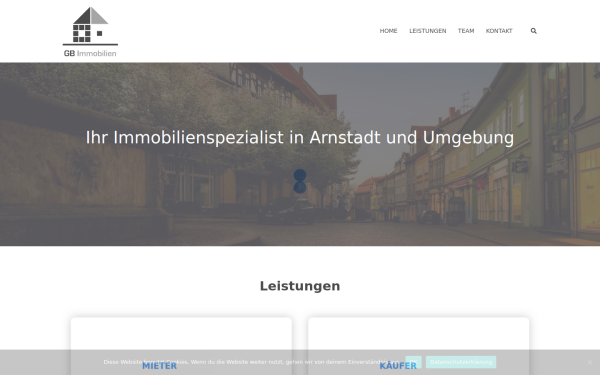Dismiss the cookie notice close icon
The width and height of the screenshot is (600, 375).
pyautogui.click(x=590, y=362)
